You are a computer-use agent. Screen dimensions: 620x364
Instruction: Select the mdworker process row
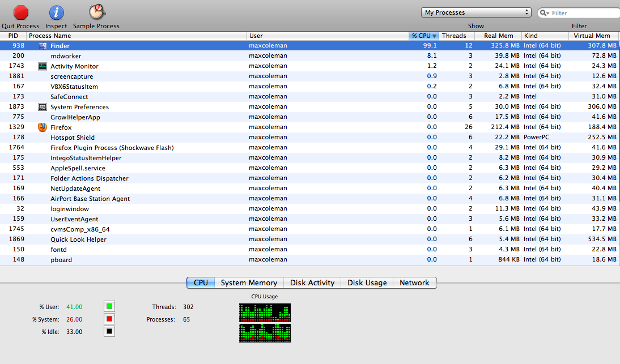(x=310, y=55)
